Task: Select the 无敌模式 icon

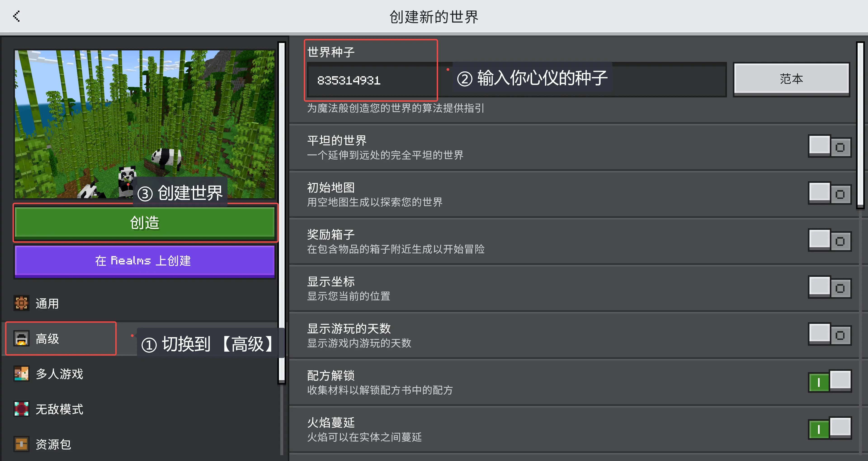Action: point(21,409)
